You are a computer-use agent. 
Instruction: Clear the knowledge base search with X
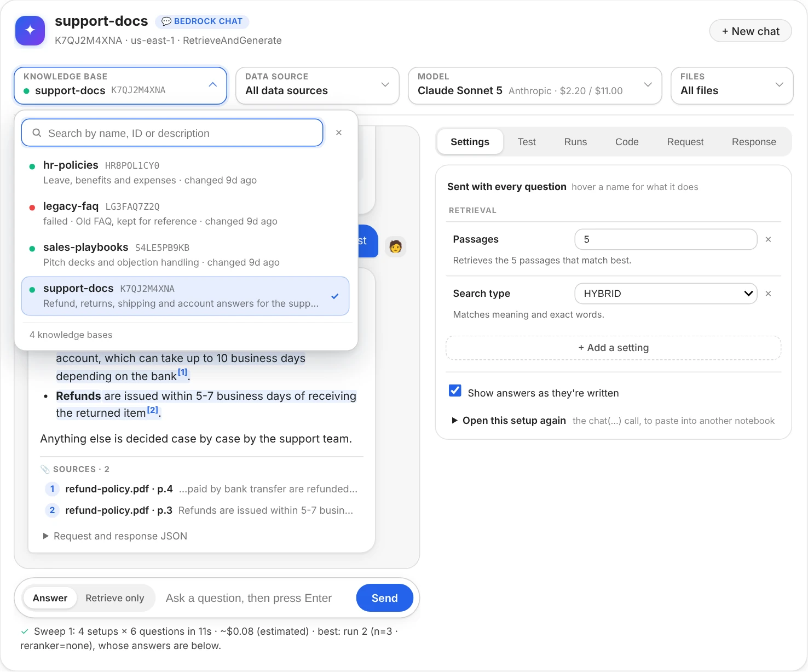pyautogui.click(x=339, y=133)
